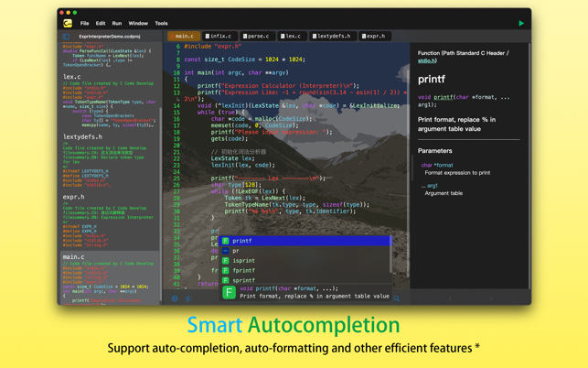Open the Window menu
This screenshot has width=588, height=368.
(x=138, y=23)
